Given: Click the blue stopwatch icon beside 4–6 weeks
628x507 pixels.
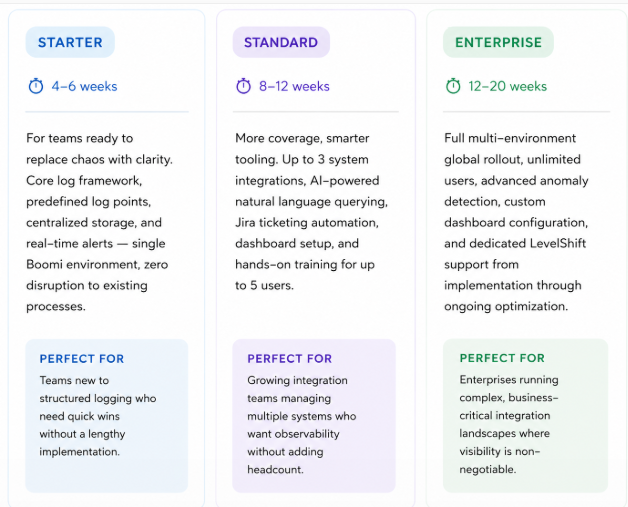Looking at the screenshot, I should click(x=36, y=86).
